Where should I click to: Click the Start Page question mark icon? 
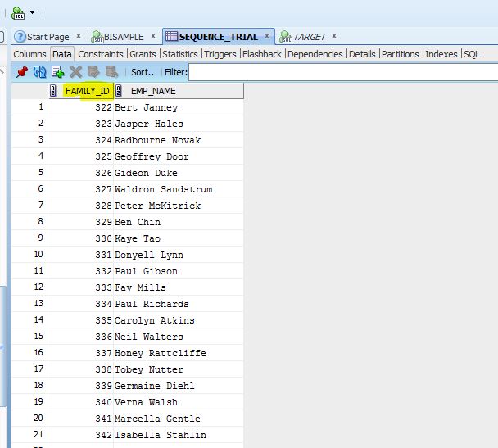[x=20, y=37]
